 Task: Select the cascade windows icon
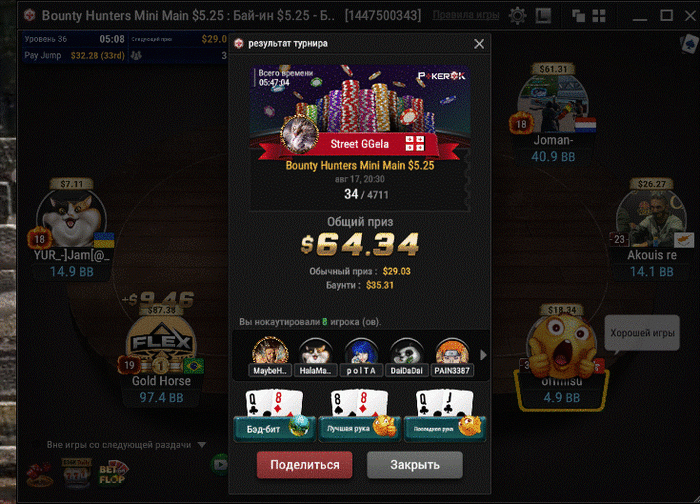tap(579, 16)
